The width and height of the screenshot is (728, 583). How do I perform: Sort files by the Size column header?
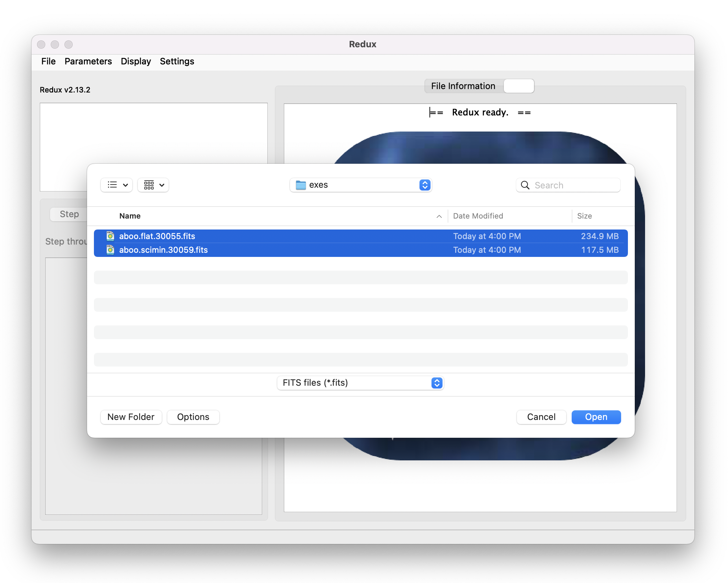click(584, 216)
